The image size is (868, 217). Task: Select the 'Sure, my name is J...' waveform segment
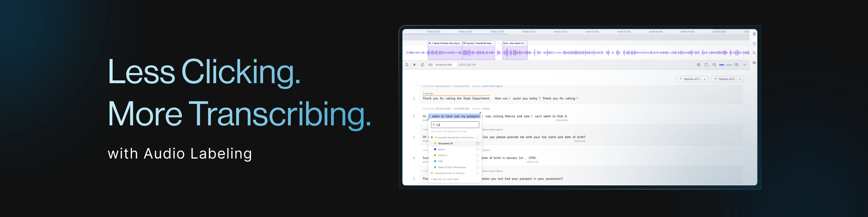[515, 50]
